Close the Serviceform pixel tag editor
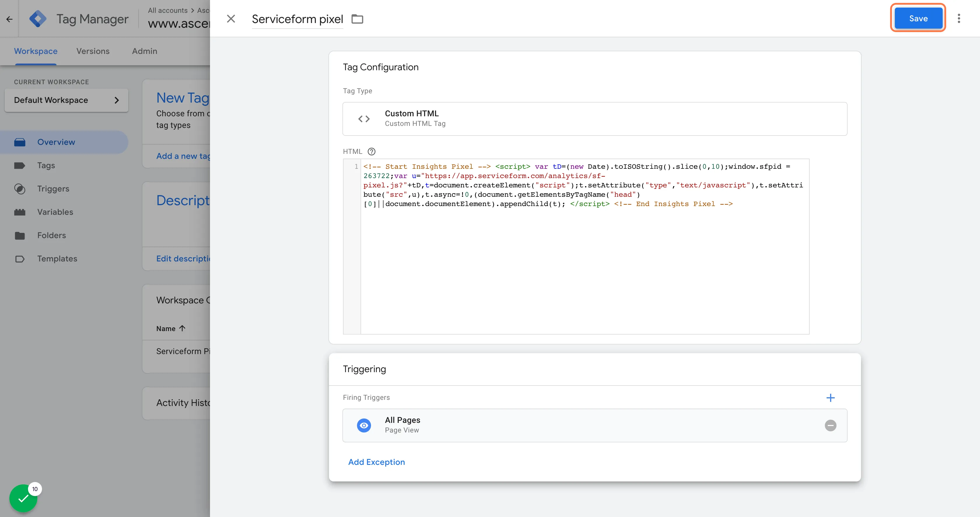 point(231,19)
